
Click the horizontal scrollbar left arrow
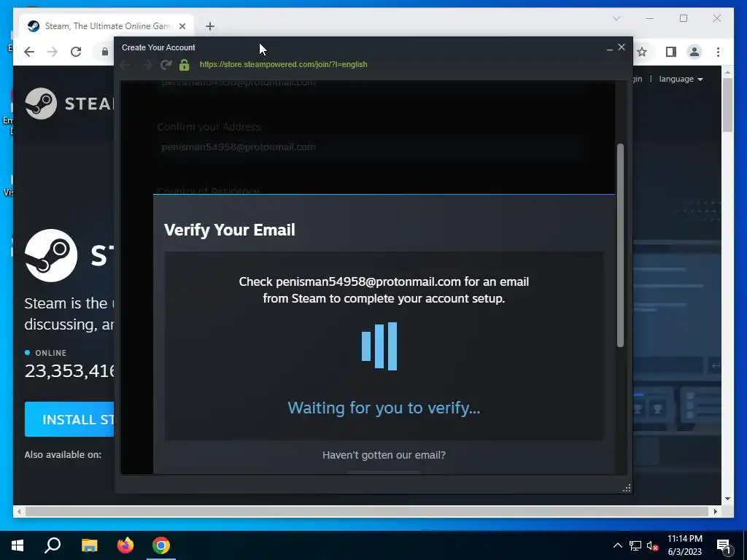click(18, 511)
